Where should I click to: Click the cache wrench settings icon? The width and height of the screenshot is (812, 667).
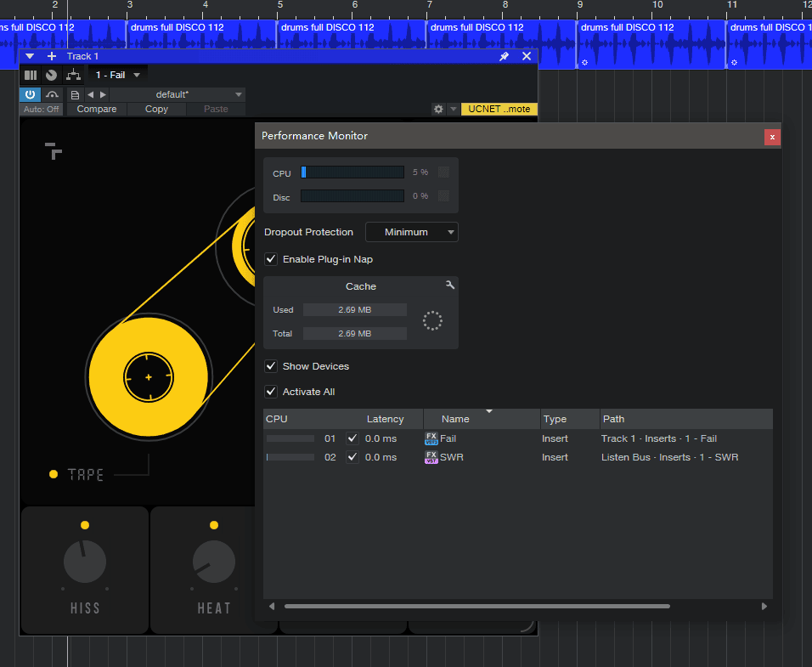click(450, 285)
